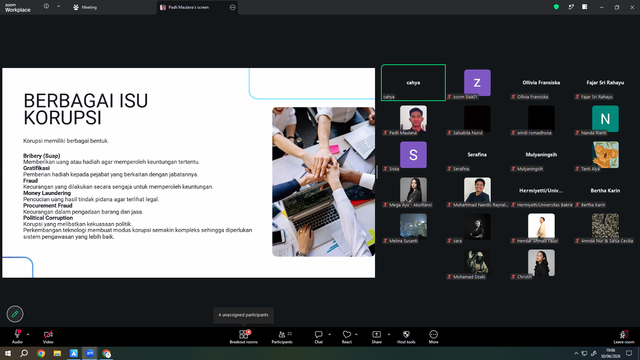Click the green encryption shield icon
The width and height of the screenshot is (640, 360).
(x=556, y=7)
